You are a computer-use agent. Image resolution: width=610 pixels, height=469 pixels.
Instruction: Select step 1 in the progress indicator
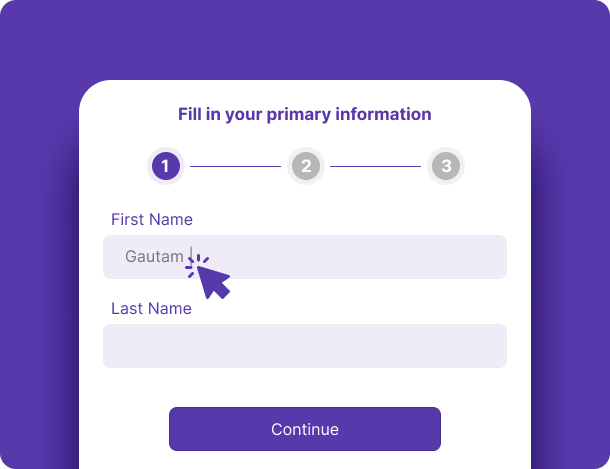tap(166, 166)
